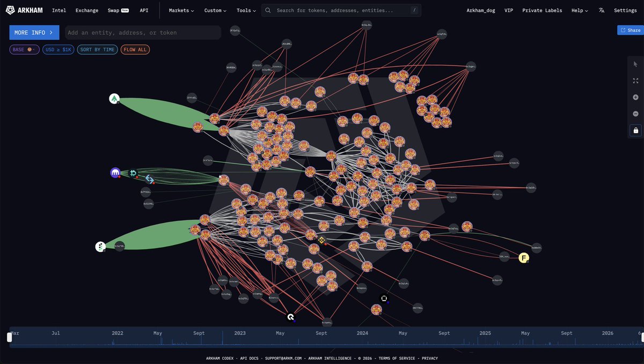Screen dimensions: 644x364
Task: Click the slash shortcut key badge
Action: tap(414, 10)
